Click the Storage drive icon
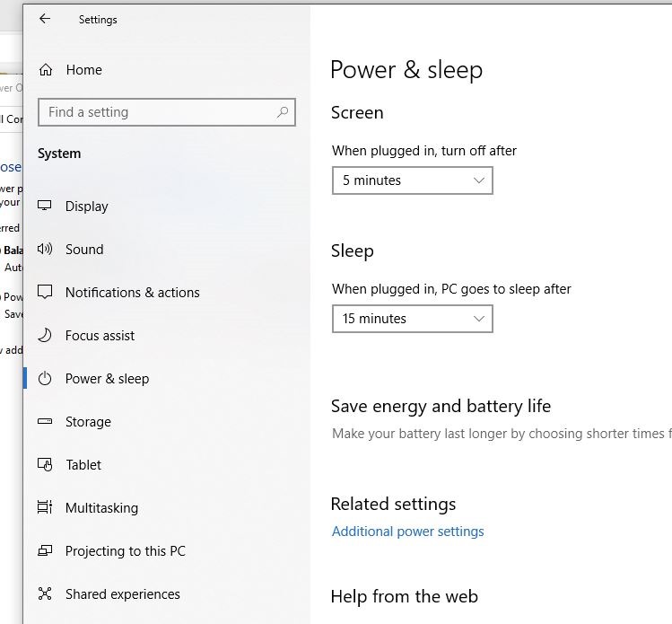672x624 pixels. [x=45, y=422]
